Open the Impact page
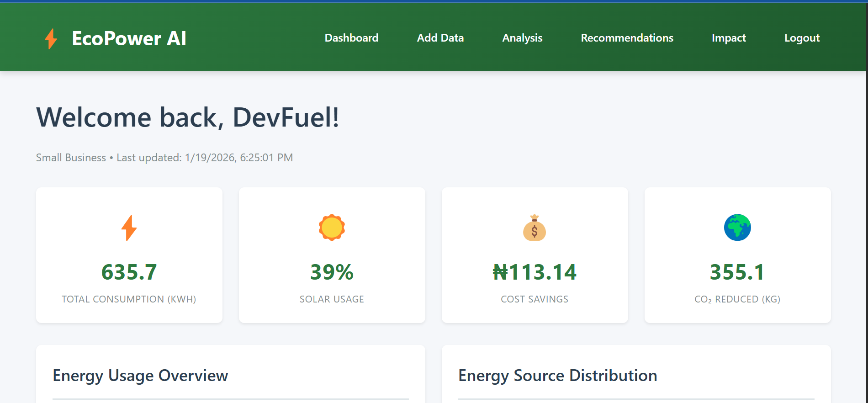This screenshot has width=868, height=403. click(729, 38)
